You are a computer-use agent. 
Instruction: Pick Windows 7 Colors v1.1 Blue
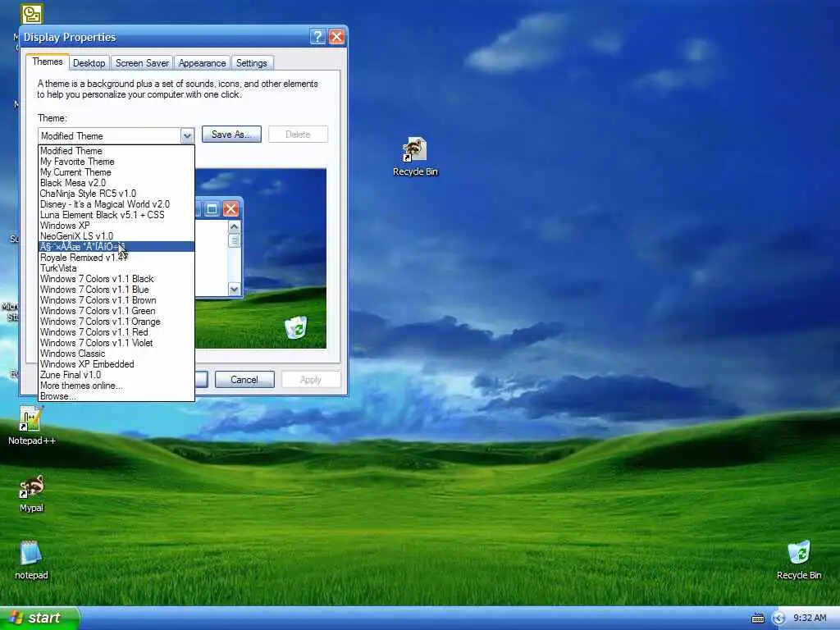coord(116,290)
